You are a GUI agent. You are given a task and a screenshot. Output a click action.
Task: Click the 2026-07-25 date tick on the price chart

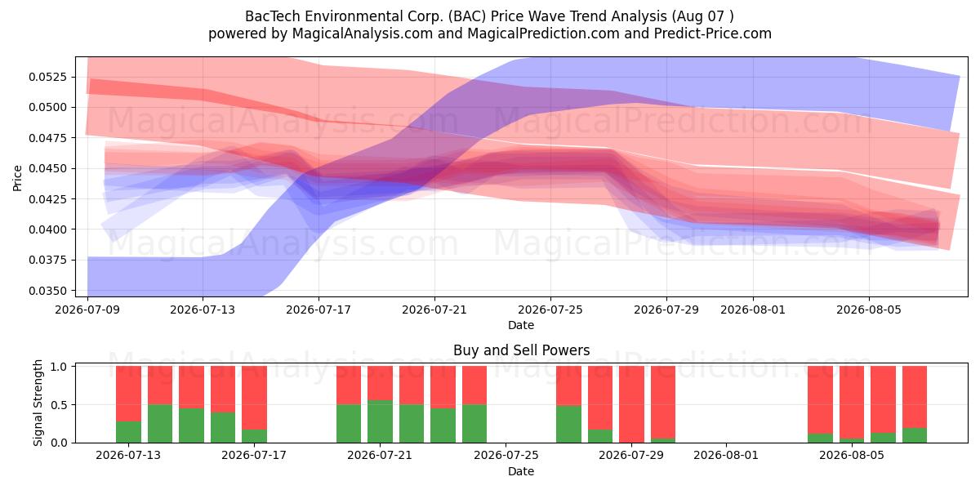point(550,310)
